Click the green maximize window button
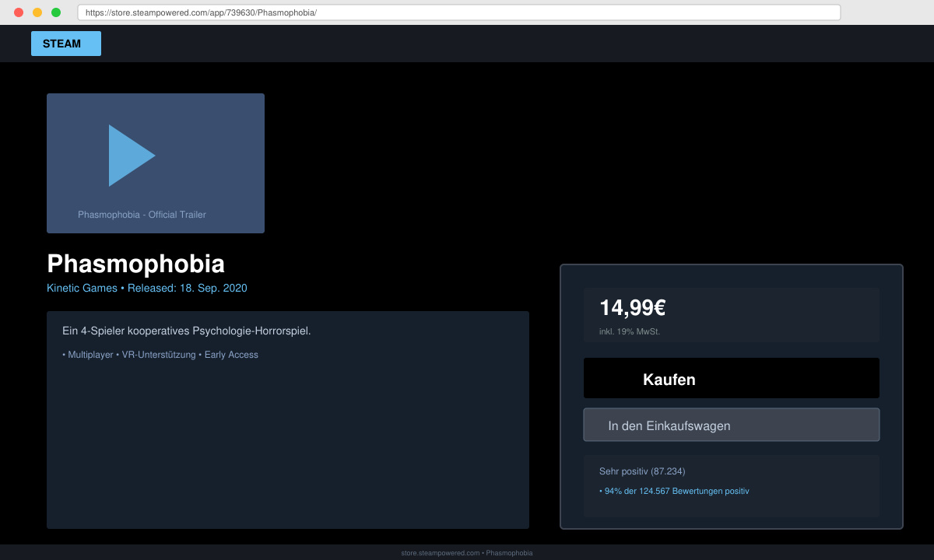934x560 pixels. 56,12
